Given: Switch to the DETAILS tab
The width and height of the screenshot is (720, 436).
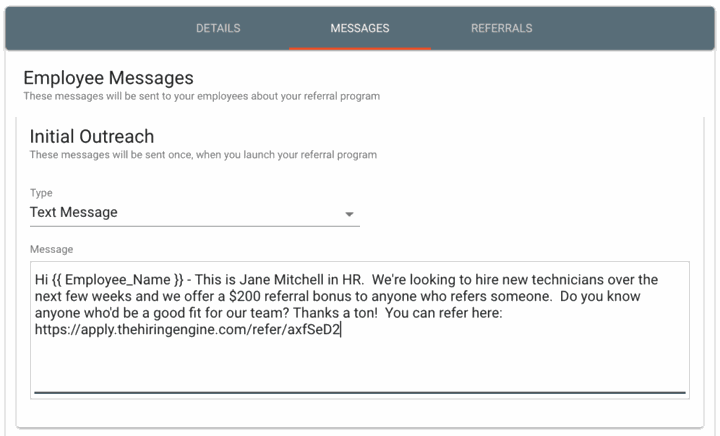Looking at the screenshot, I should coord(218,28).
